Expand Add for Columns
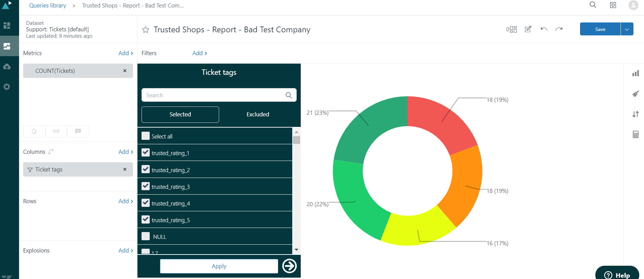Screen dimensions: 644x279 (126, 152)
